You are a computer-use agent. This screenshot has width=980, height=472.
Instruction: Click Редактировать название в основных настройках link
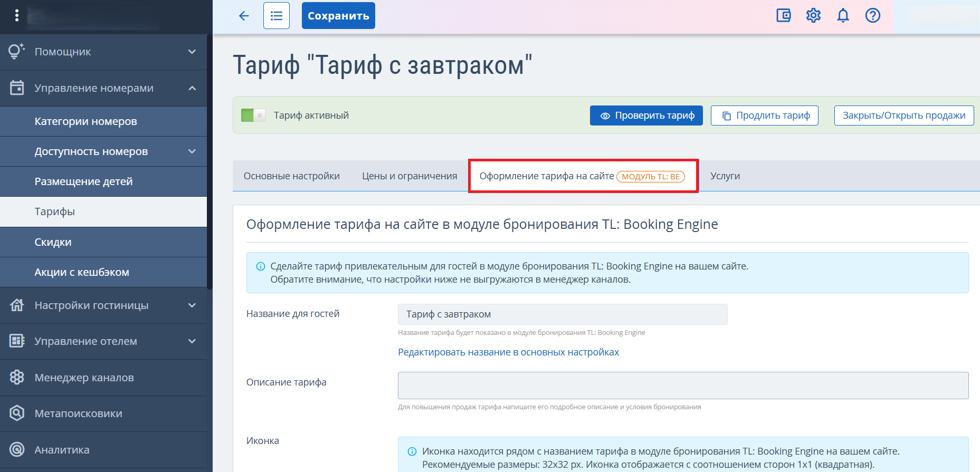(508, 352)
